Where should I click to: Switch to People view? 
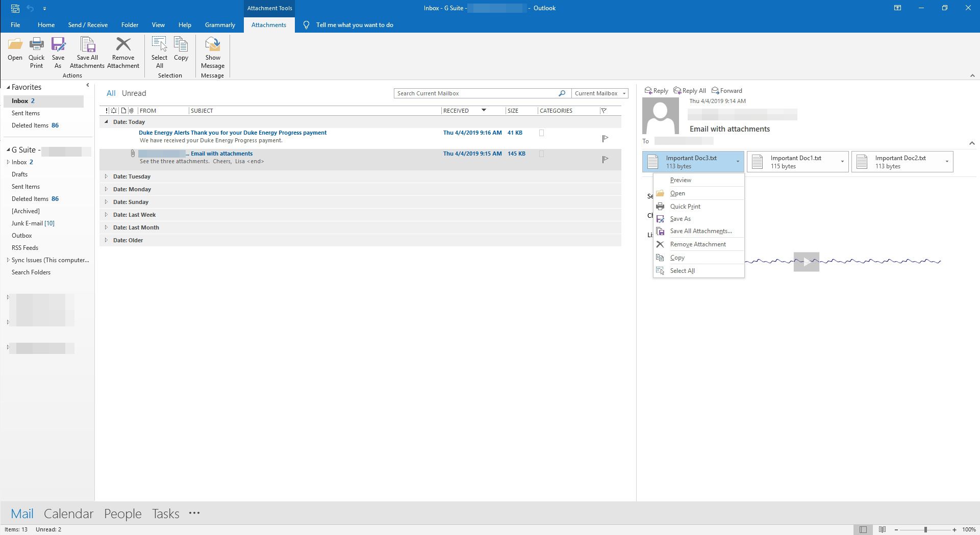coord(122,513)
